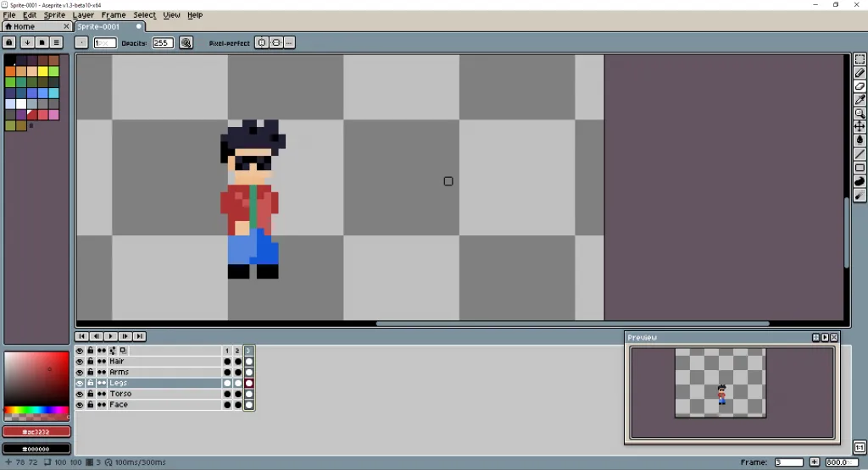The image size is (868, 470).
Task: Go to next frame
Action: (x=125, y=336)
